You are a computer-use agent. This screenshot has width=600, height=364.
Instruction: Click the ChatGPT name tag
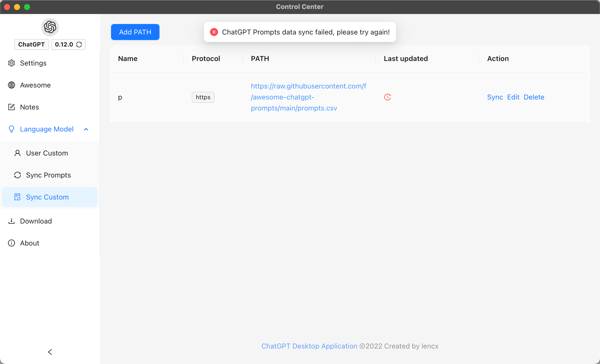click(31, 44)
